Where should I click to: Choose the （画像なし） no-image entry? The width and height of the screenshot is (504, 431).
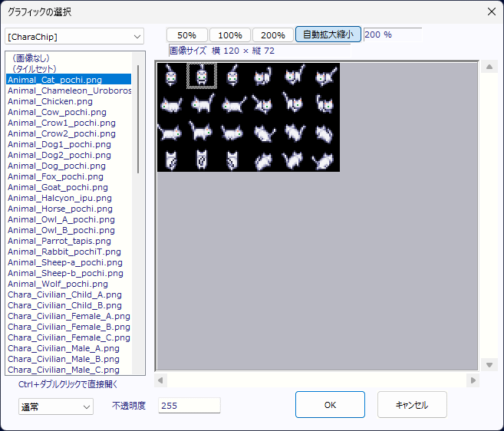36,58
